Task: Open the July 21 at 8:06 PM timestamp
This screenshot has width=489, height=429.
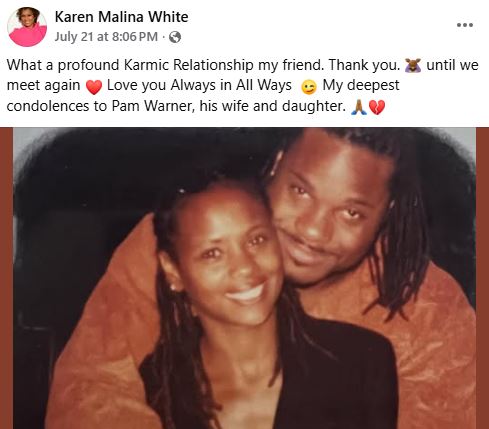Action: tap(106, 37)
